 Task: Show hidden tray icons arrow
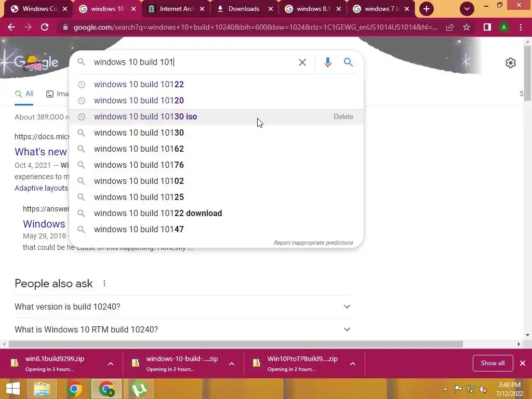[x=445, y=389]
